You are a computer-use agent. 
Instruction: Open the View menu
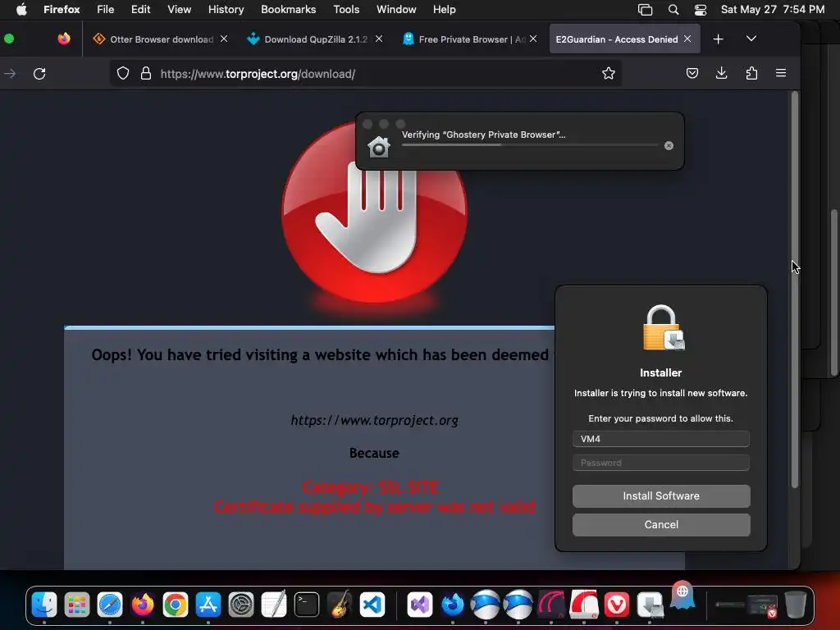(x=179, y=10)
